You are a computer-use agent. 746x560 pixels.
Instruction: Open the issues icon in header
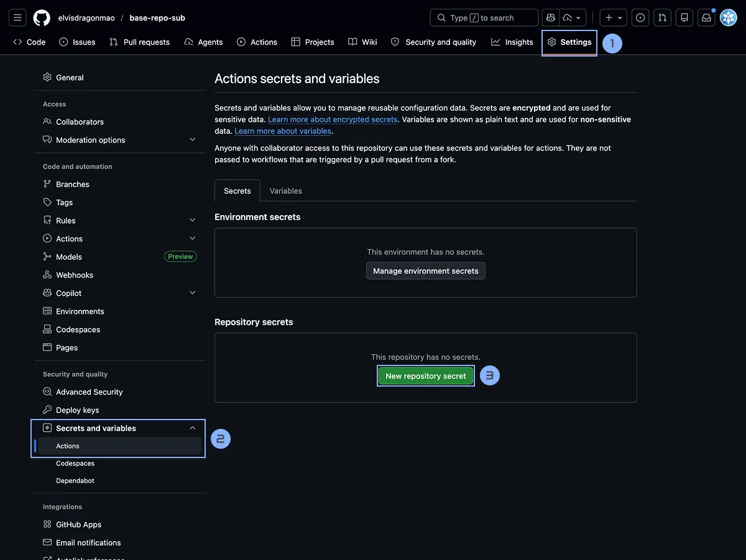(x=640, y=17)
